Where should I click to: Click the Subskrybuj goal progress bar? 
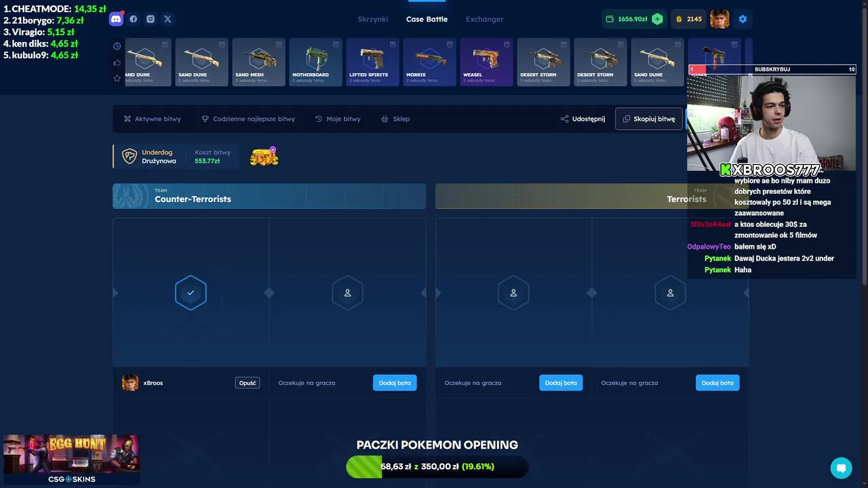click(x=772, y=69)
